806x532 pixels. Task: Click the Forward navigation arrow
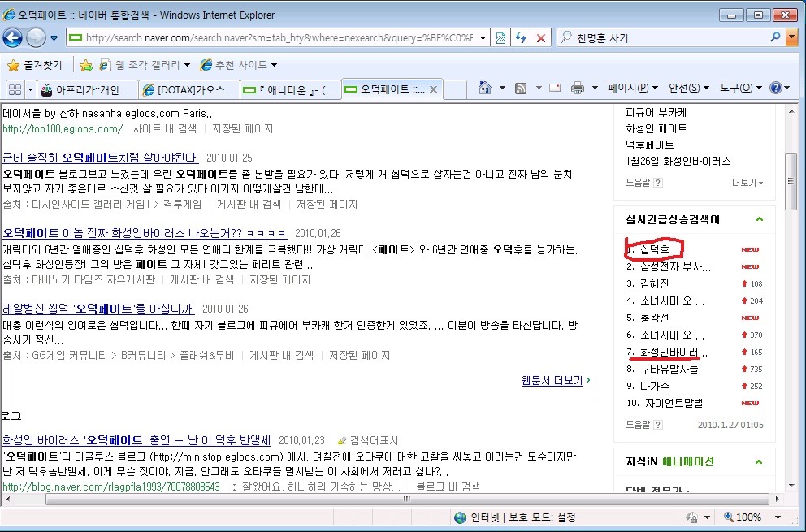coord(36,37)
